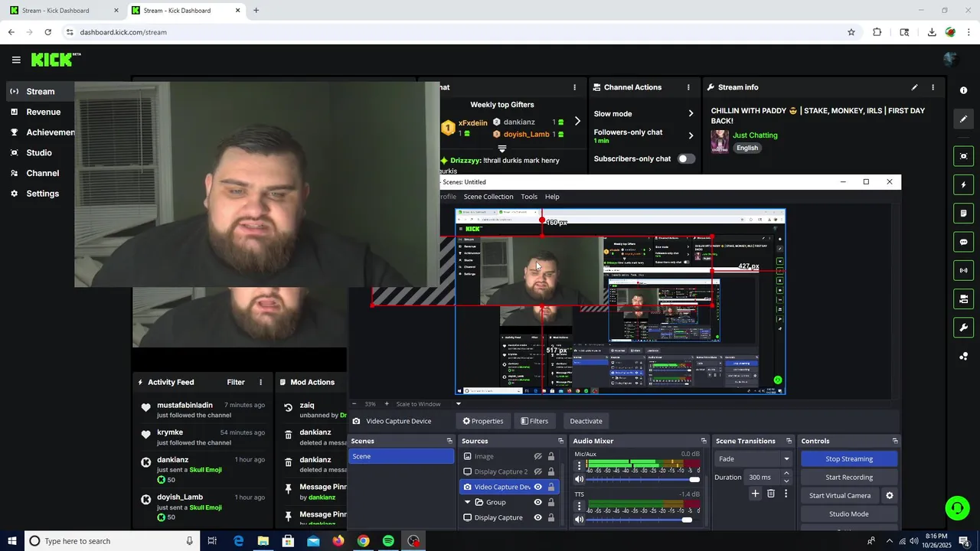The width and height of the screenshot is (980, 551).
Task: Open OBS Help menu
Action: pyautogui.click(x=552, y=197)
